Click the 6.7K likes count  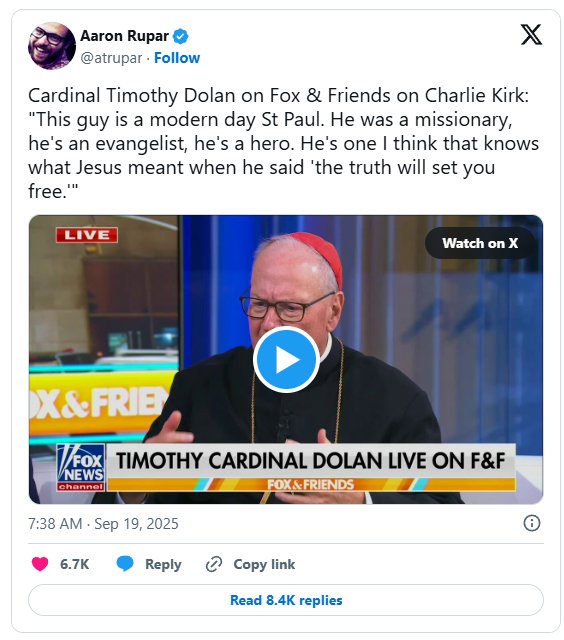74,564
